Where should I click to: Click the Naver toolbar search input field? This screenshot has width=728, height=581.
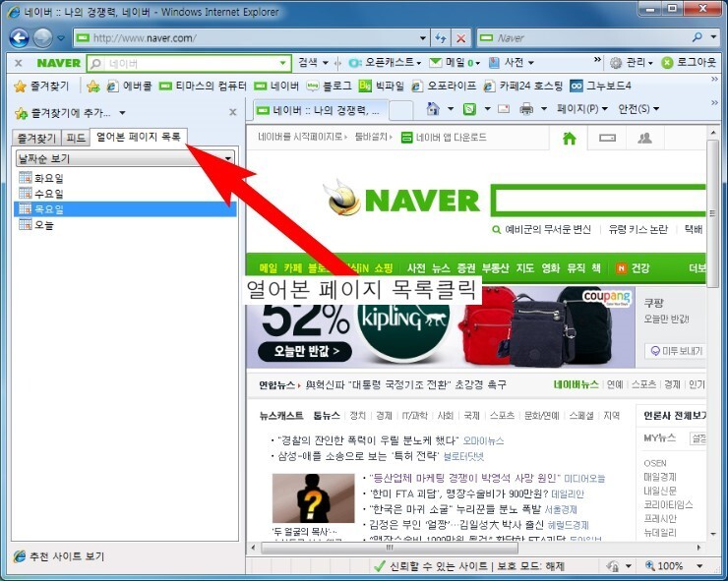(x=189, y=63)
